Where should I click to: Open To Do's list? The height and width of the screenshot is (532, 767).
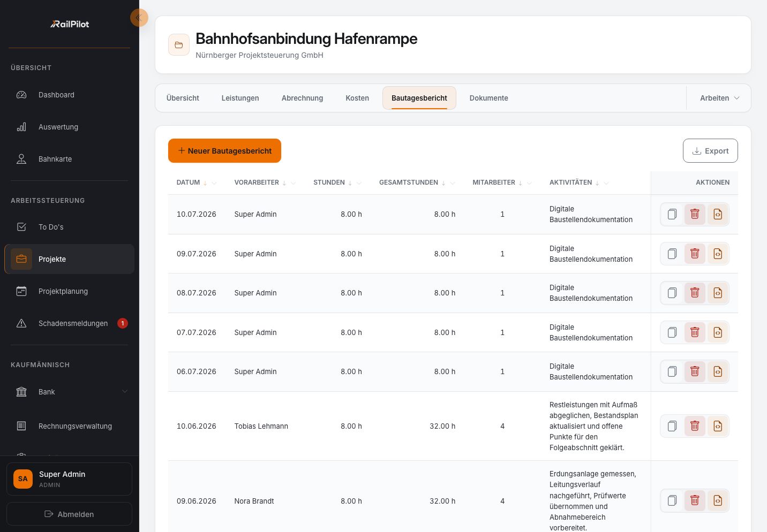(x=69, y=227)
